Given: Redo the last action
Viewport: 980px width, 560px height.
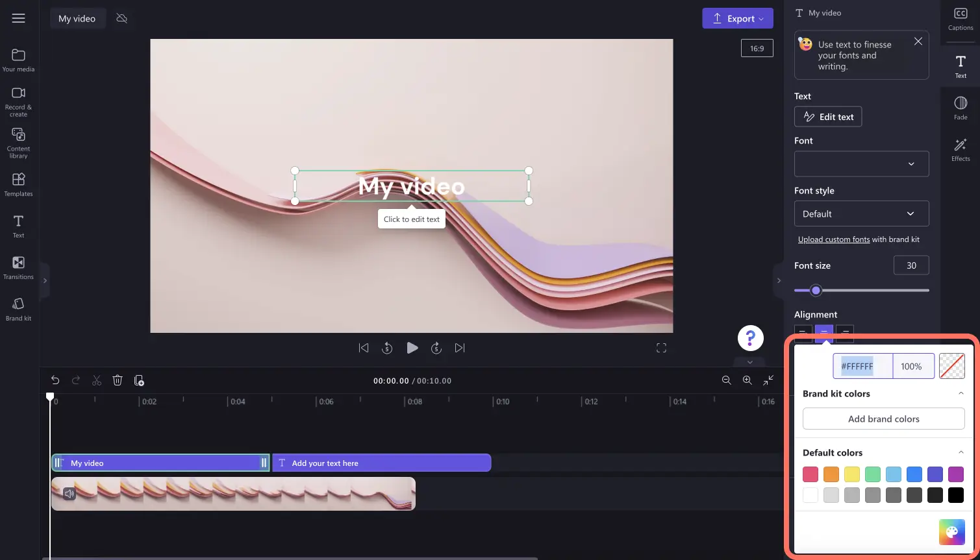Looking at the screenshot, I should [76, 380].
